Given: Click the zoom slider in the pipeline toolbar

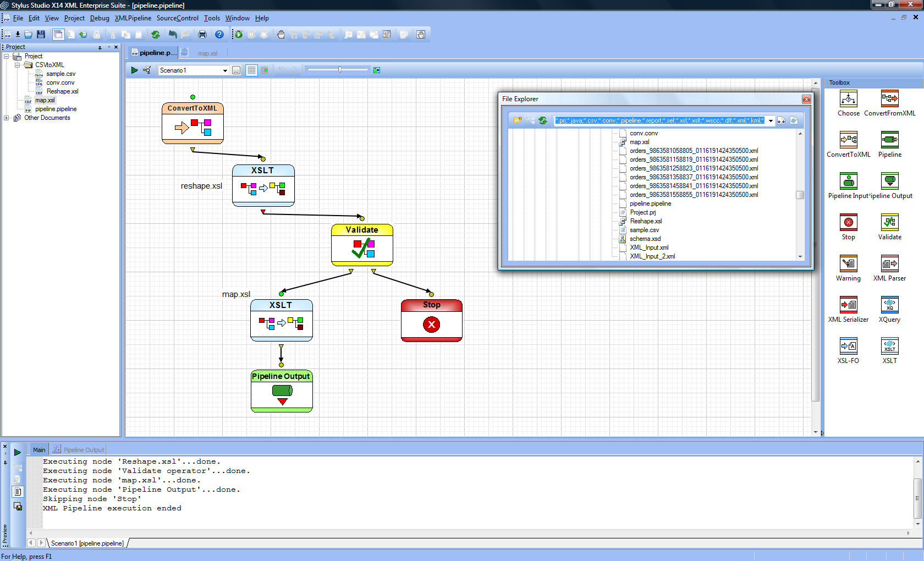Looking at the screenshot, I should point(339,70).
